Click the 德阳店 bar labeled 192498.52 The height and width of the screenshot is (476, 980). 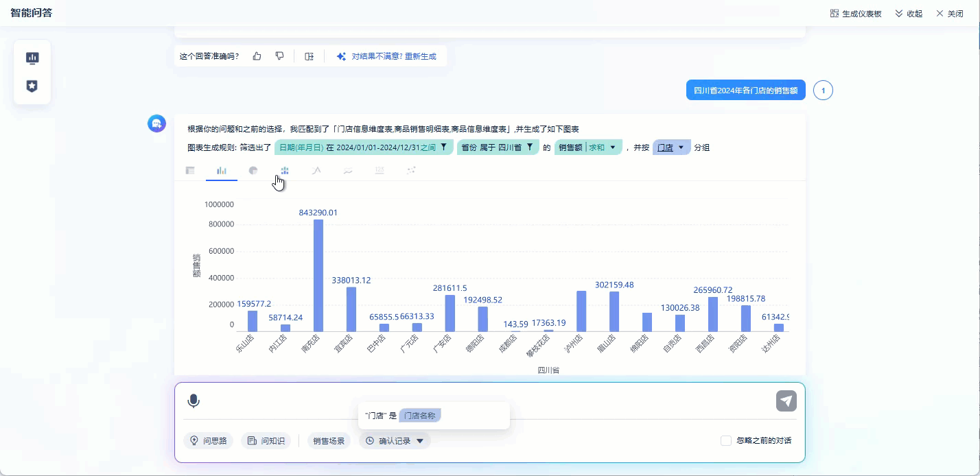[483, 319]
